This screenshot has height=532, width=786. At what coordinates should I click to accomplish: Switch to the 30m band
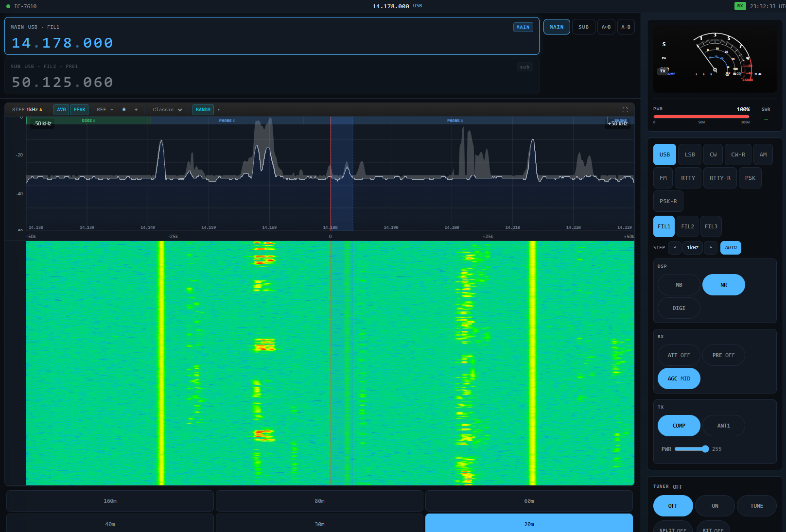point(319,523)
